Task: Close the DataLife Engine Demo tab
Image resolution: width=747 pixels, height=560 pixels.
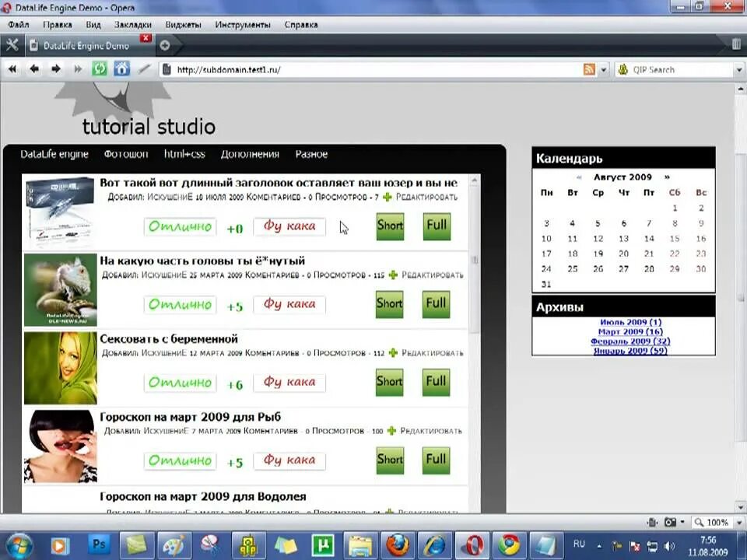Action: point(146,38)
